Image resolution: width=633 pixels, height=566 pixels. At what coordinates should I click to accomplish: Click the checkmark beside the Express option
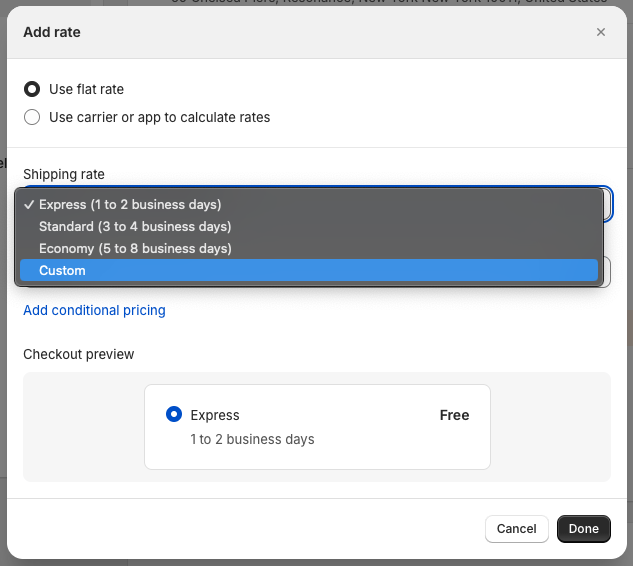pos(29,204)
